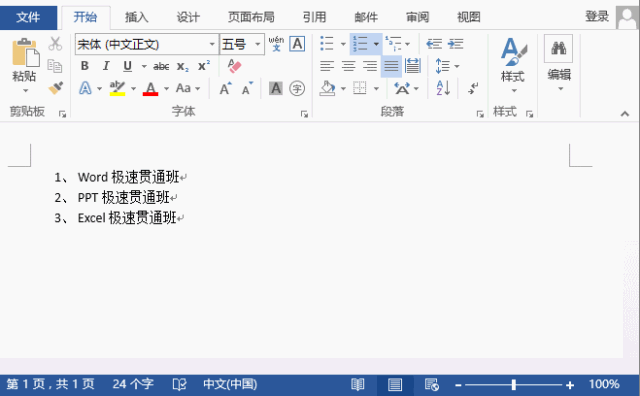640x396 pixels.
Task: Open font dialog launcher in 字体 group
Action: (x=304, y=114)
